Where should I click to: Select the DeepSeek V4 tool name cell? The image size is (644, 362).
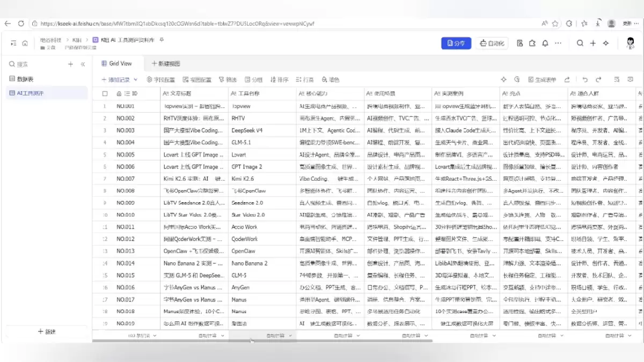(x=262, y=130)
